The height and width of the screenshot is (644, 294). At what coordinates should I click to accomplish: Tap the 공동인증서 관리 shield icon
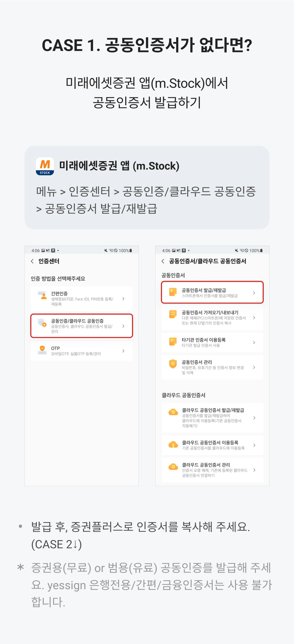(x=173, y=364)
